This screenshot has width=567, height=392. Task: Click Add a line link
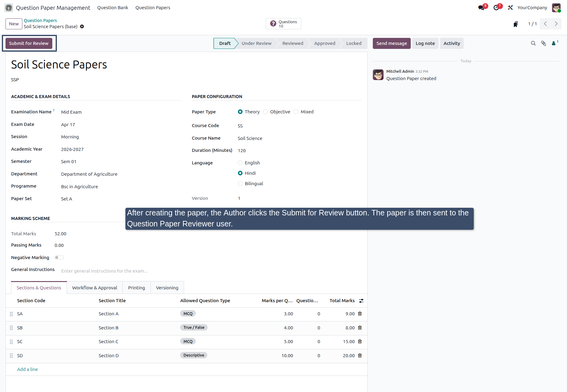(x=28, y=369)
